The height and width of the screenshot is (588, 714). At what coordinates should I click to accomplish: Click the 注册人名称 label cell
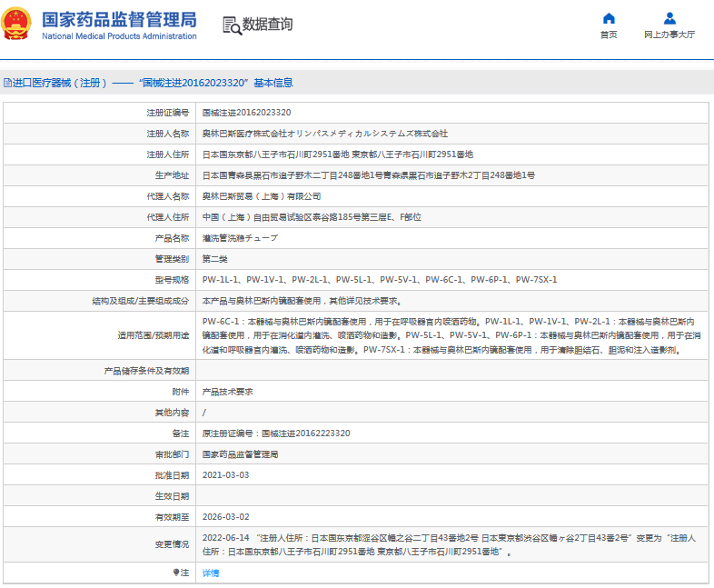(x=99, y=134)
